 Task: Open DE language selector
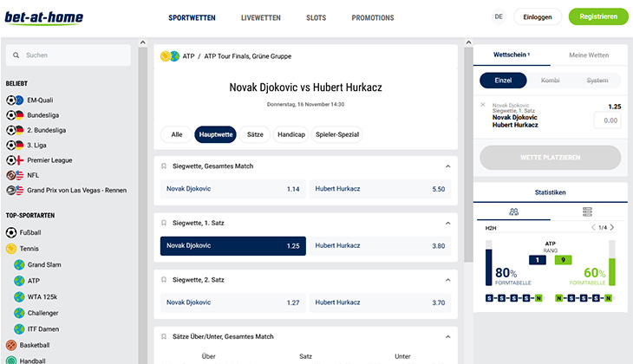[499, 17]
